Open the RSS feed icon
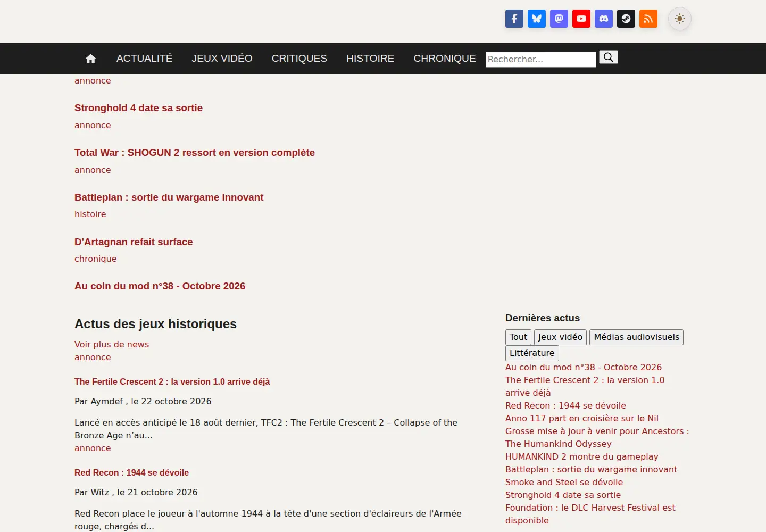 [648, 19]
